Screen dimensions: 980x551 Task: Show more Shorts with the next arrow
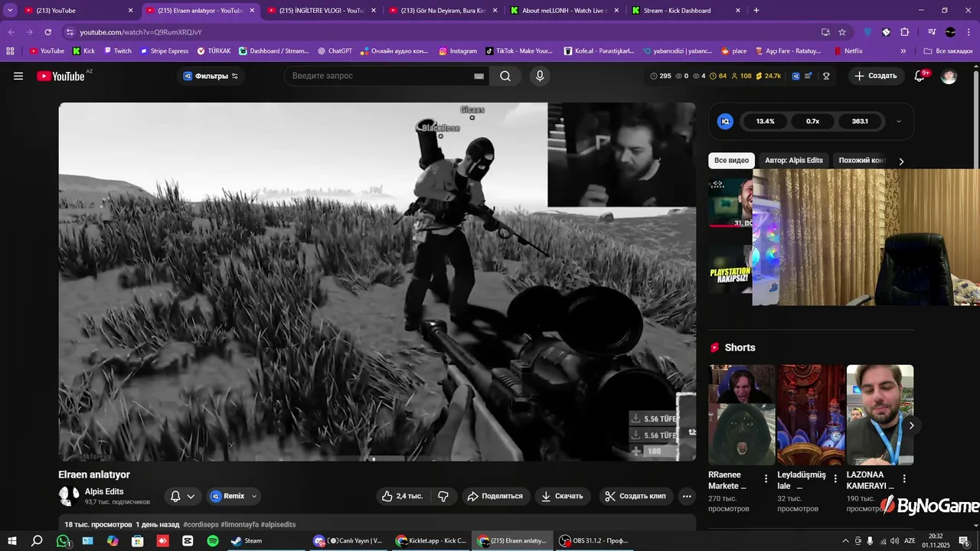click(911, 425)
